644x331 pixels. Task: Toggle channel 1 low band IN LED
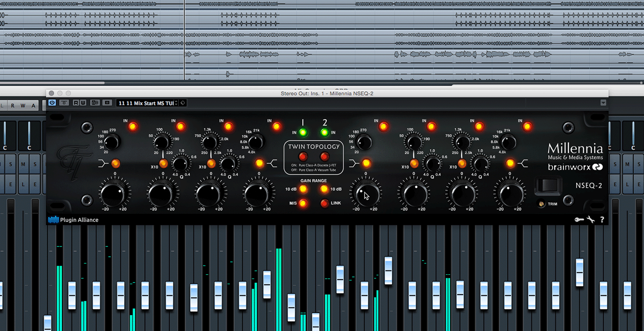coord(133,126)
